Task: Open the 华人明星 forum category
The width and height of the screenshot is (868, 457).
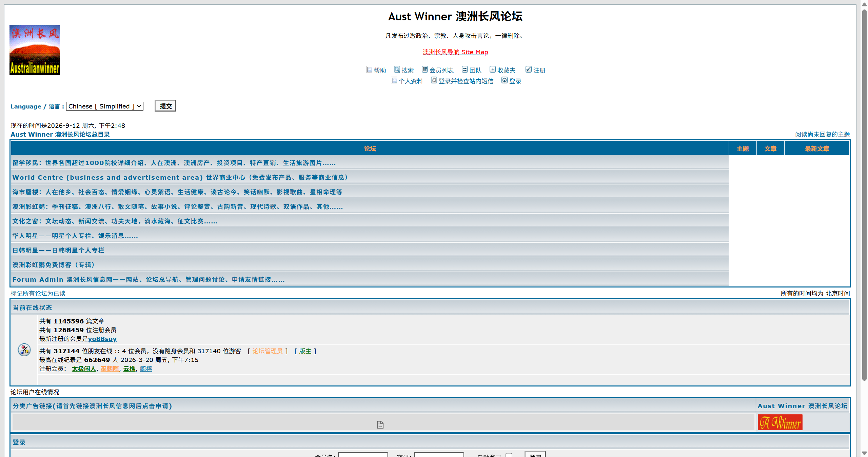Action: (x=75, y=236)
